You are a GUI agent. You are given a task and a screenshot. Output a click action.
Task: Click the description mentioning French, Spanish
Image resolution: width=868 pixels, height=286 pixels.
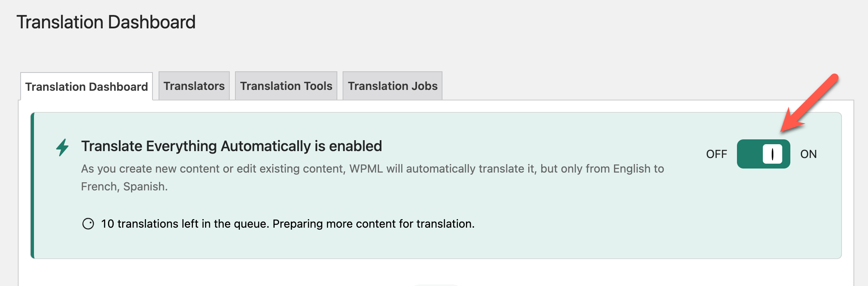373,177
